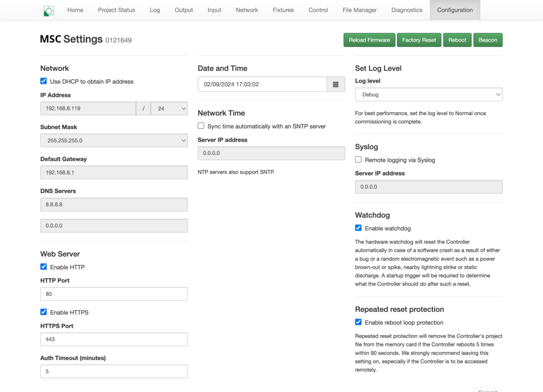The height and width of the screenshot is (392, 543).
Task: Click the green logo icon in navbar
Action: tap(49, 10)
